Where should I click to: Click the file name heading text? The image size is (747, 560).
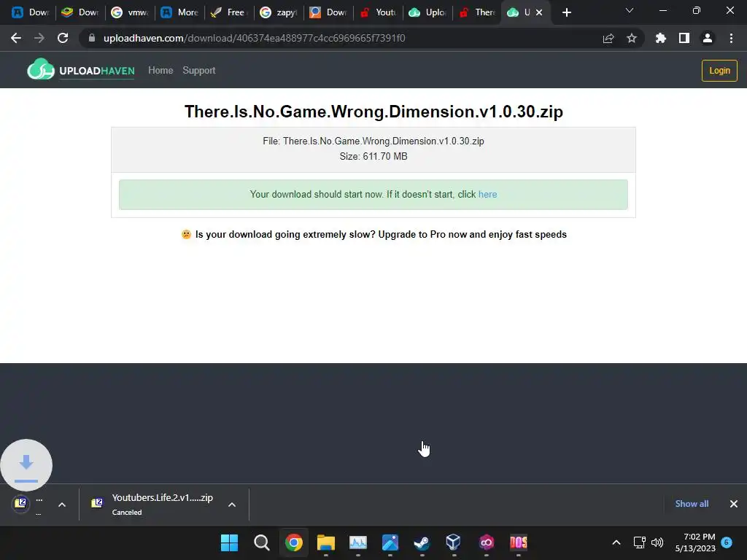click(373, 112)
